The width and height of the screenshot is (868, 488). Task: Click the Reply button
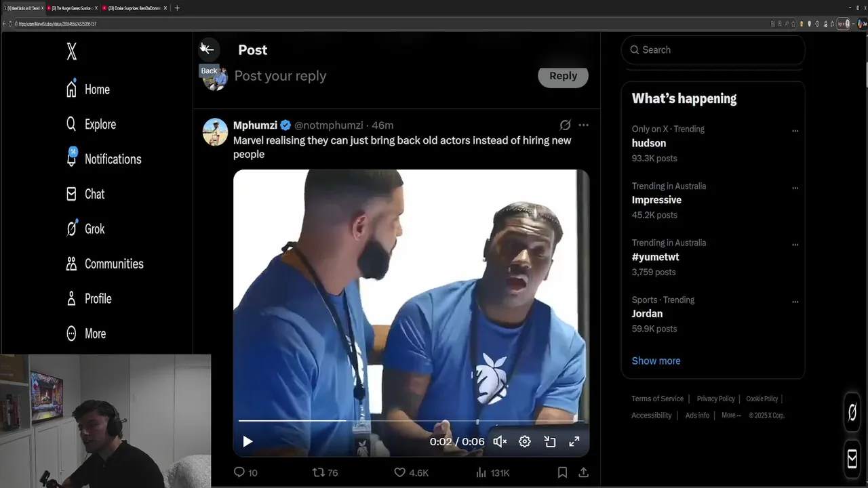pos(563,76)
